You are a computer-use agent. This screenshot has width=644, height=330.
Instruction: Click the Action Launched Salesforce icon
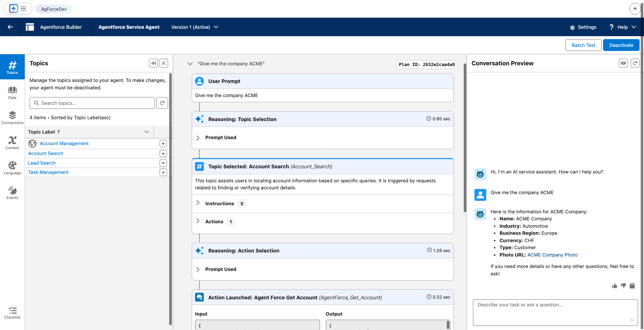coord(199,297)
